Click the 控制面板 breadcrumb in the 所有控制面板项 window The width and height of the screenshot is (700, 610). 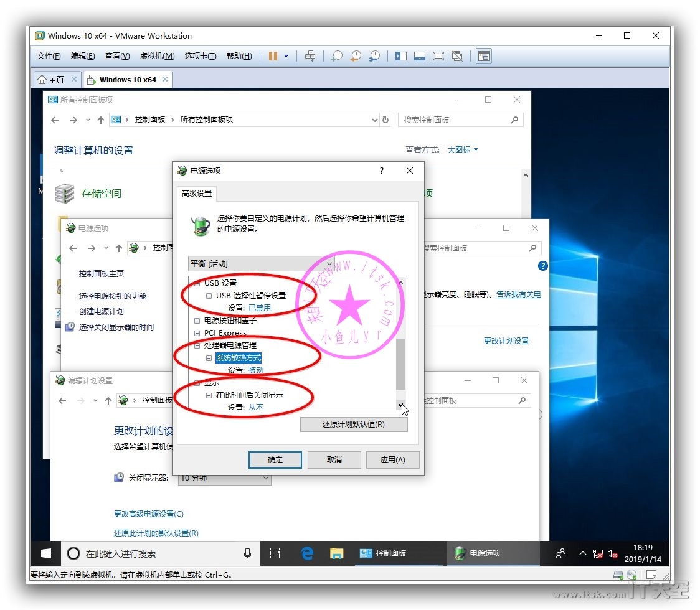pos(150,120)
